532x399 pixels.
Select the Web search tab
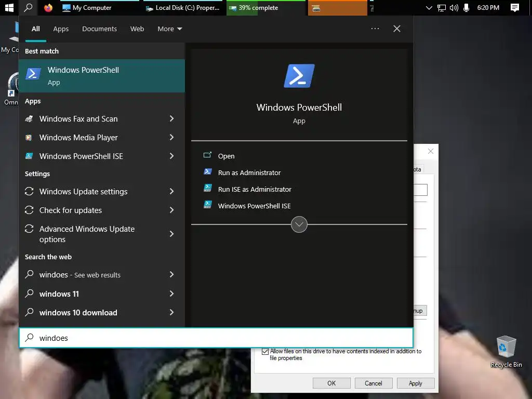click(137, 29)
